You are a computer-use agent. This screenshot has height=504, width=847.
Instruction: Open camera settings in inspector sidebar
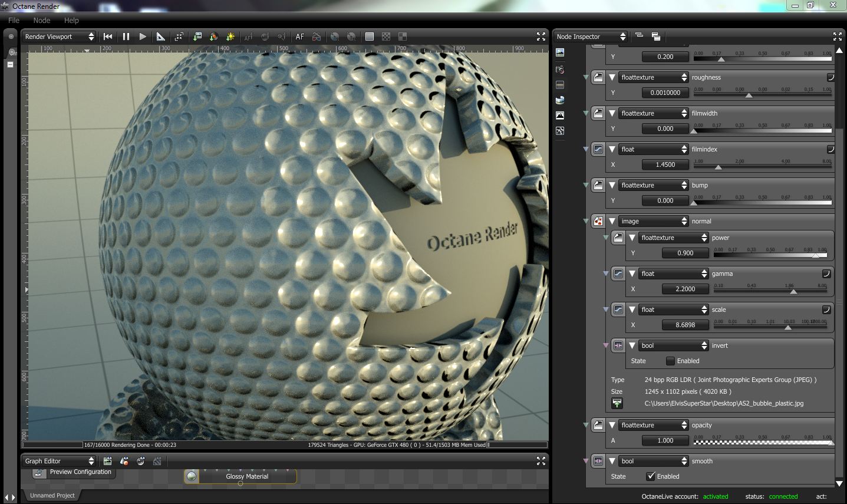pos(560,70)
